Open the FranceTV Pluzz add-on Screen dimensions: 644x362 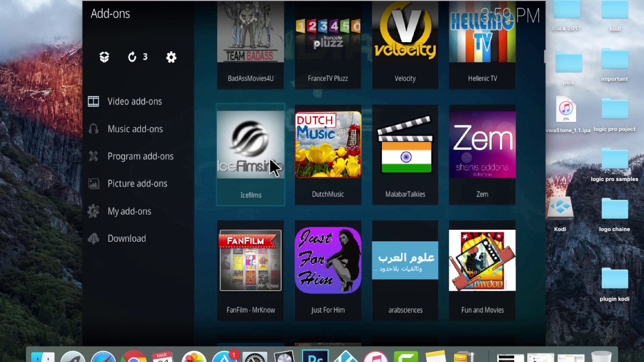point(328,45)
